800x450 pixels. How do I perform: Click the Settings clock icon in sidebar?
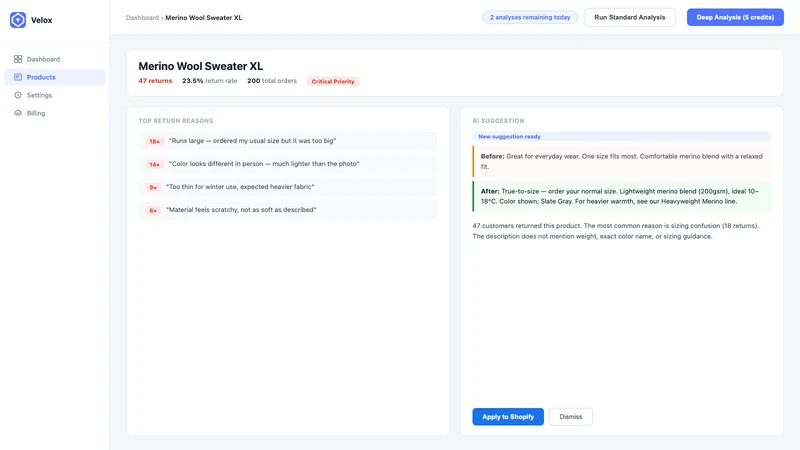pyautogui.click(x=18, y=95)
